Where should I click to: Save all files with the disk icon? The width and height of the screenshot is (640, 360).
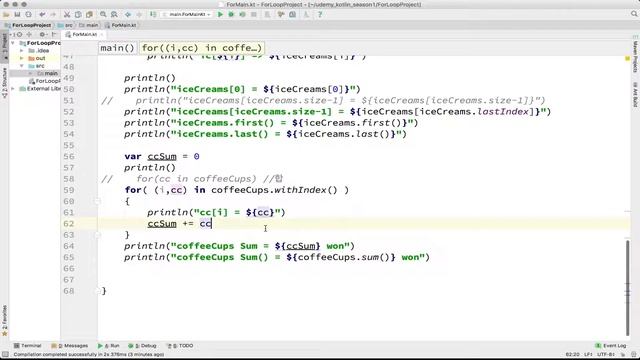pyautogui.click(x=17, y=15)
